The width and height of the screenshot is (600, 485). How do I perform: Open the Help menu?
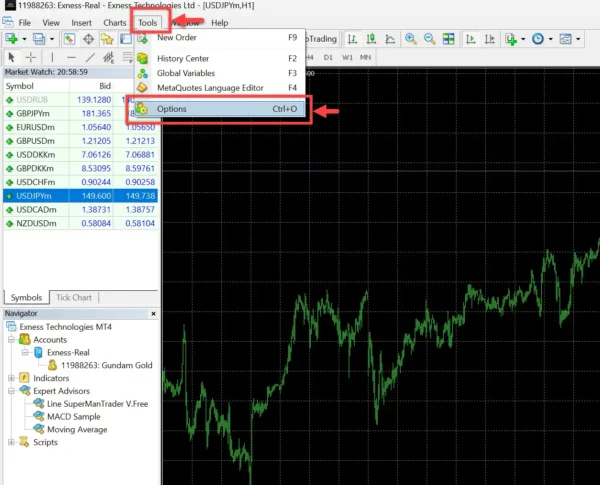tap(220, 23)
